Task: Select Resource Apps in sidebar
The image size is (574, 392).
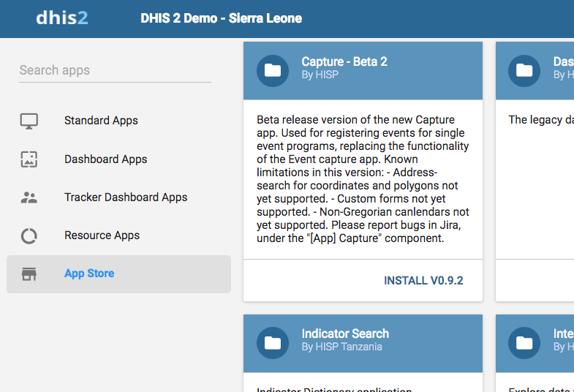Action: 102,235
